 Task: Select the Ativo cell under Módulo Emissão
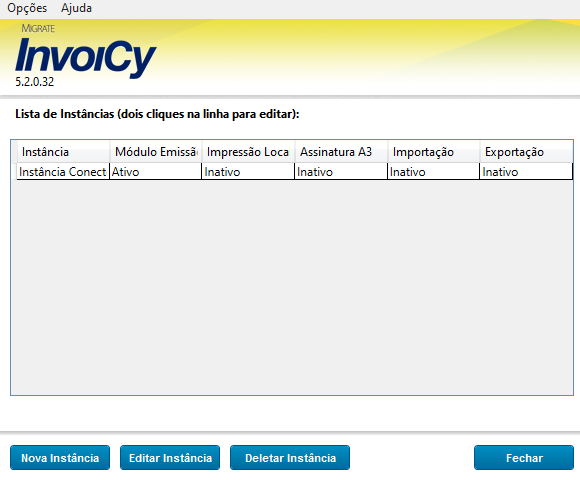click(156, 172)
